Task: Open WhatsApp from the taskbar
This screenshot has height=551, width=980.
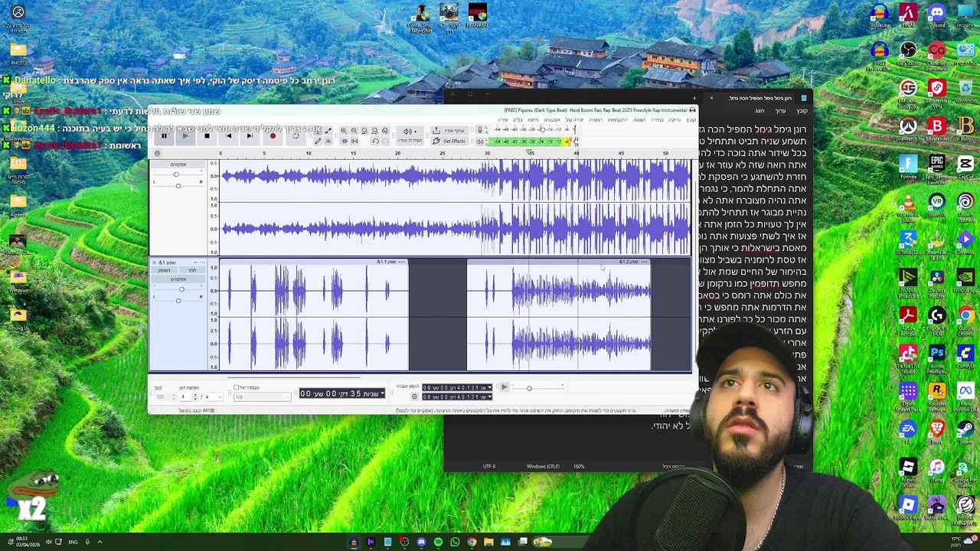Action: 455,542
